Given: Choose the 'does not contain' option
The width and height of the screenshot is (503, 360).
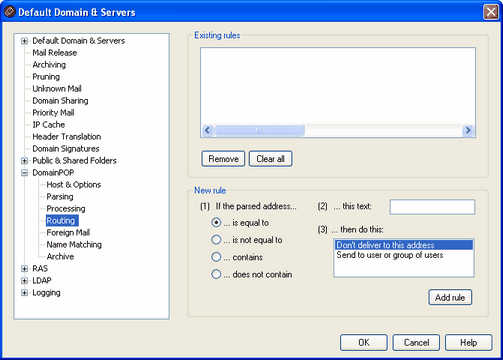Looking at the screenshot, I should [x=216, y=274].
